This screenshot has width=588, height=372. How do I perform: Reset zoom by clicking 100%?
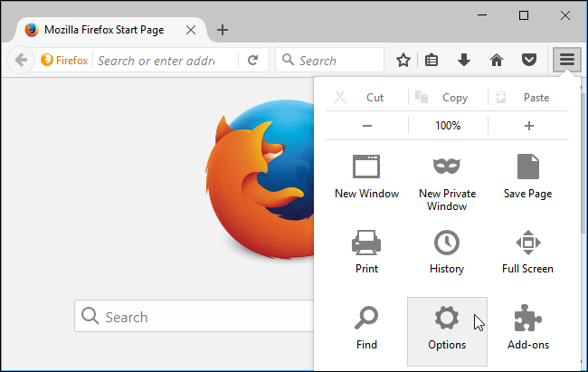pos(448,126)
